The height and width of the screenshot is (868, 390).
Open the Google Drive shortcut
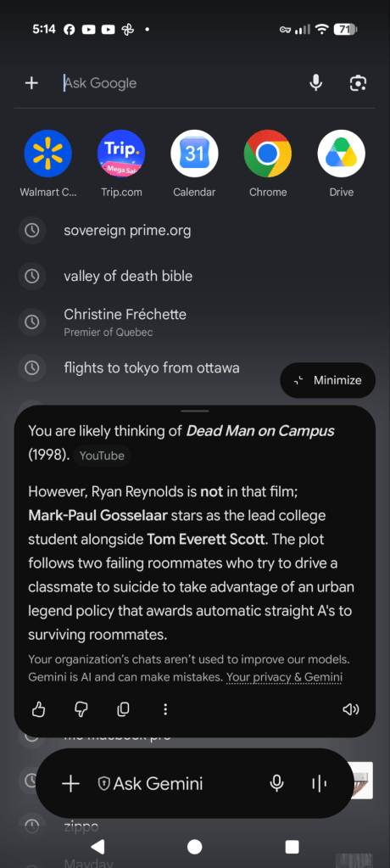342,154
